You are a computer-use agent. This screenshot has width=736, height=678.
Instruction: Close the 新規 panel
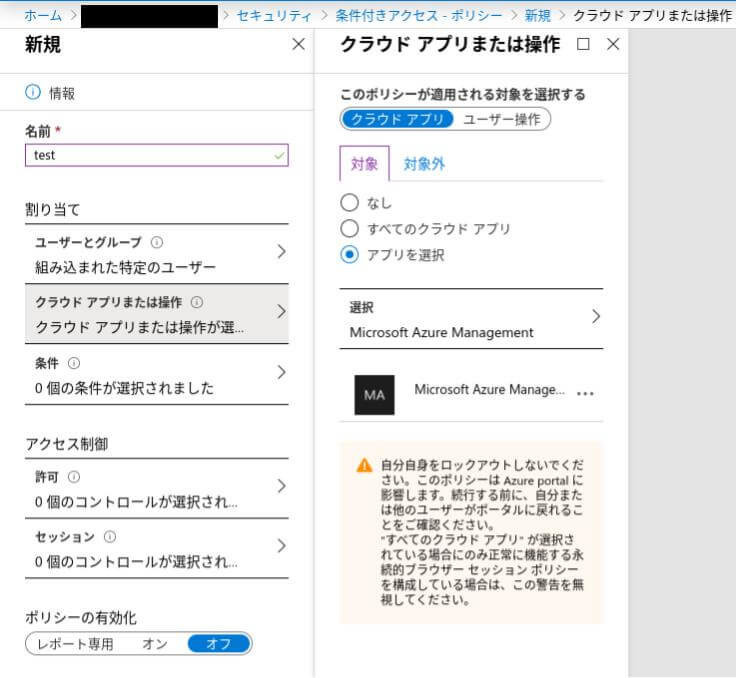299,45
